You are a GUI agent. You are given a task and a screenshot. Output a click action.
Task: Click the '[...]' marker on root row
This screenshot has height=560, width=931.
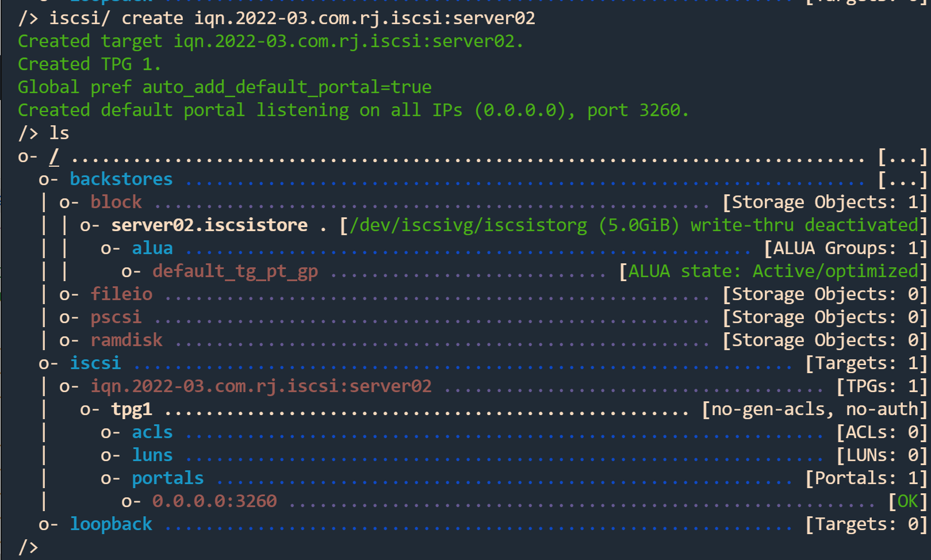903,156
